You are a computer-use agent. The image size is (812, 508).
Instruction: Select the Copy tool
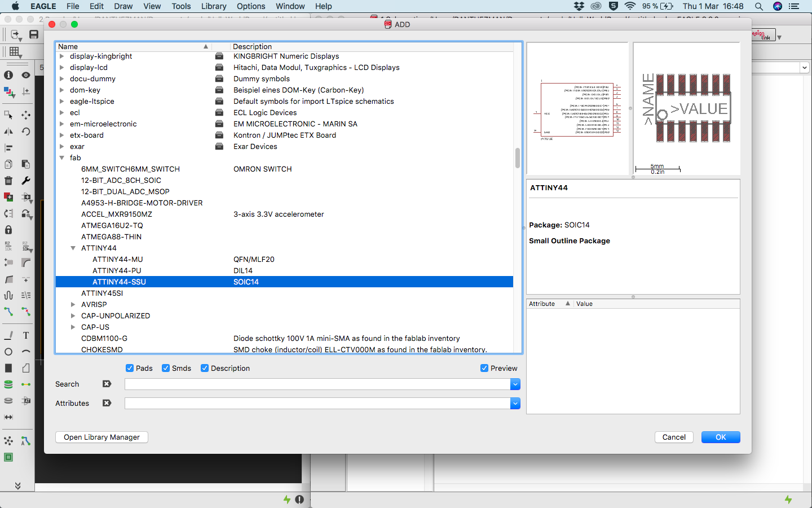coord(8,164)
